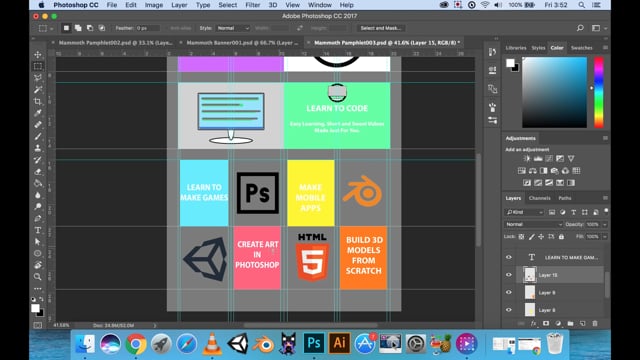Open the search icon in options bar
The width and height of the screenshot is (640, 360).
580,28
